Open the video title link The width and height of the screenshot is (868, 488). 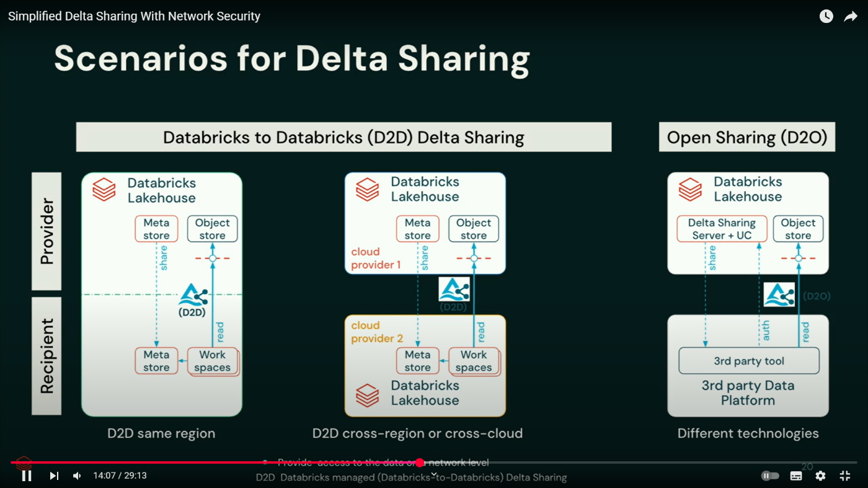point(134,16)
